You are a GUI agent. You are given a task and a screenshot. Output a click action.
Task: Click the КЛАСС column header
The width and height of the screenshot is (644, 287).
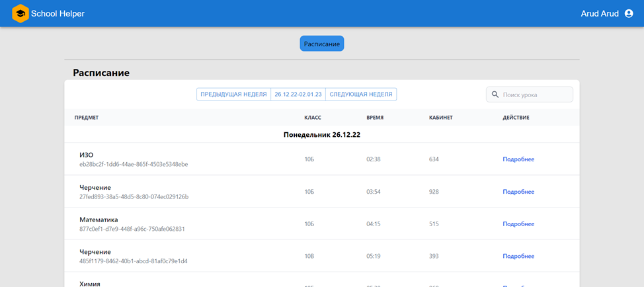coord(313,118)
